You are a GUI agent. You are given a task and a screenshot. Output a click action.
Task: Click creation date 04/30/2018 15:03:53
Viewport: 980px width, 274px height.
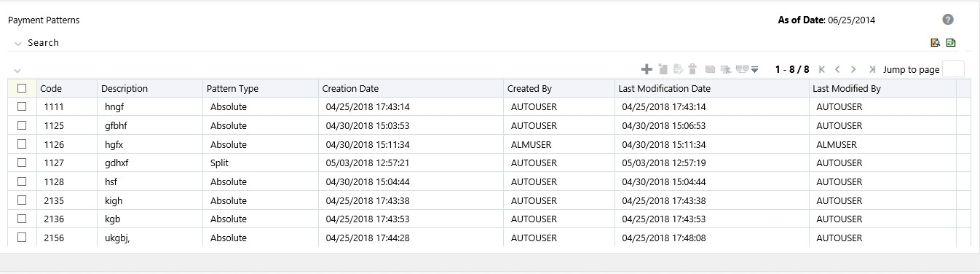pos(368,125)
